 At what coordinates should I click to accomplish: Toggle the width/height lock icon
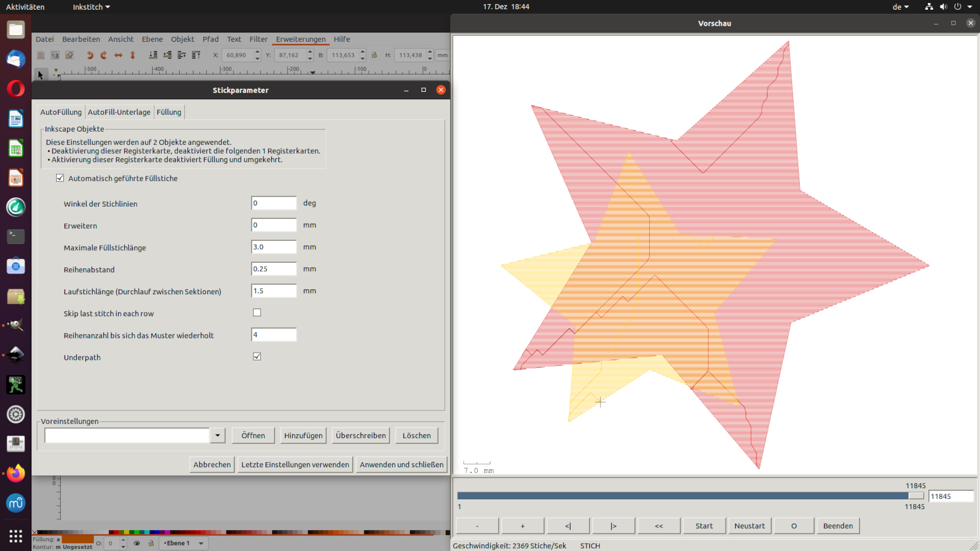point(374,55)
